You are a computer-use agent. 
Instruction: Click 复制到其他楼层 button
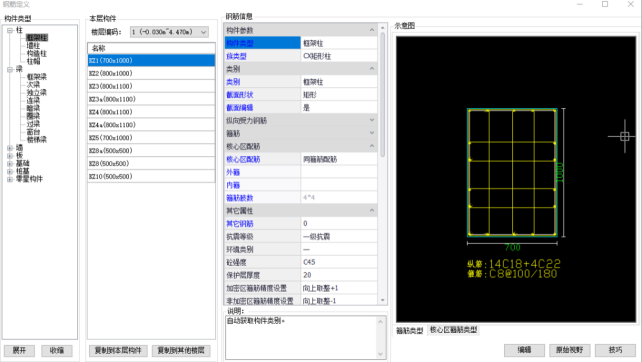coord(181,351)
